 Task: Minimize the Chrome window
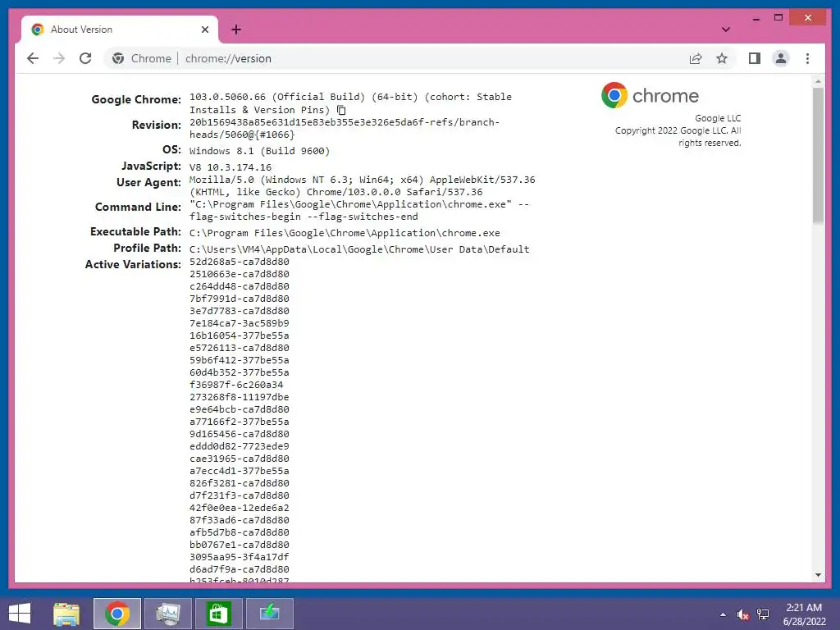(x=756, y=18)
